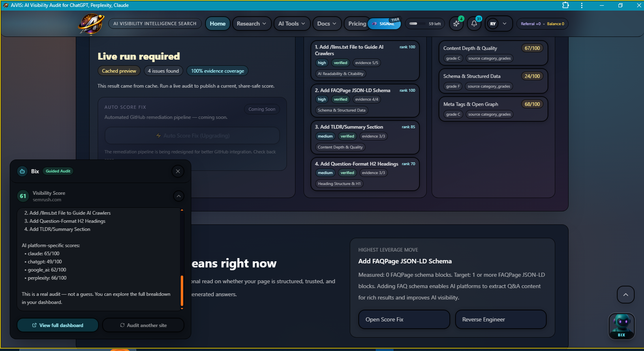Click the google_ai: 62/100 line

click(x=47, y=270)
